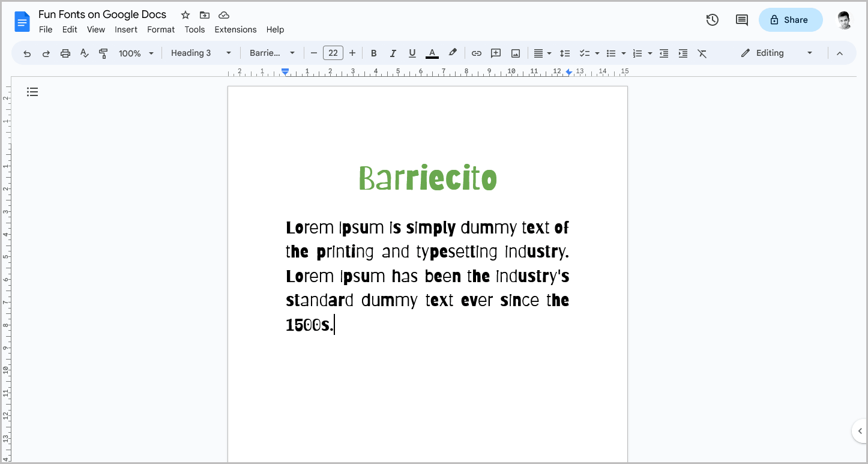The height and width of the screenshot is (464, 868).
Task: Select the Paint format tool
Action: click(103, 53)
